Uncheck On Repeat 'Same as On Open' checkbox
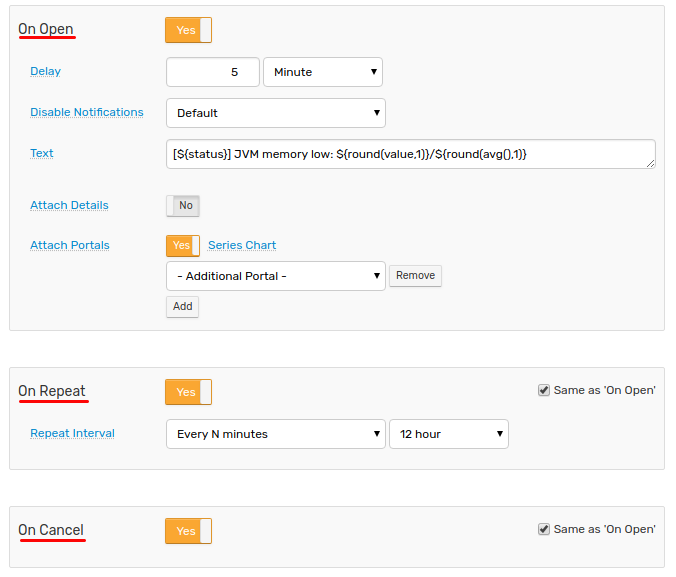This screenshot has height=577, width=676. pos(544,390)
